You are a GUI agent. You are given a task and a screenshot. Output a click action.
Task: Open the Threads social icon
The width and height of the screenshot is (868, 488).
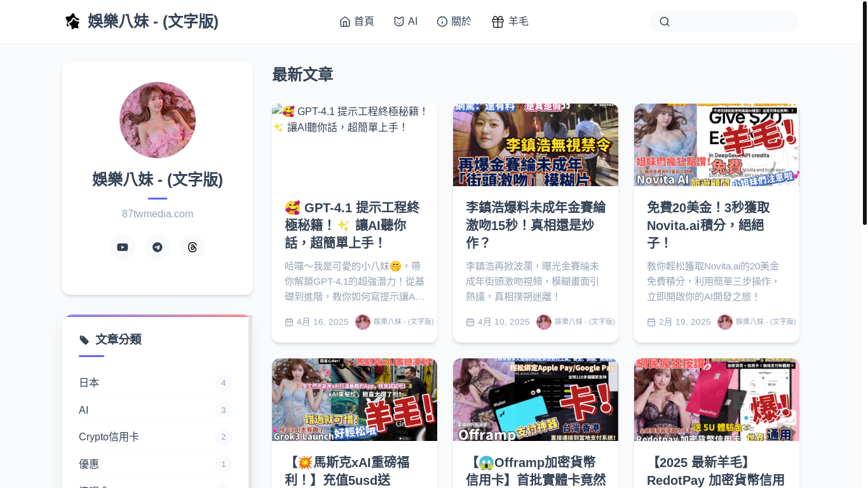(x=193, y=247)
